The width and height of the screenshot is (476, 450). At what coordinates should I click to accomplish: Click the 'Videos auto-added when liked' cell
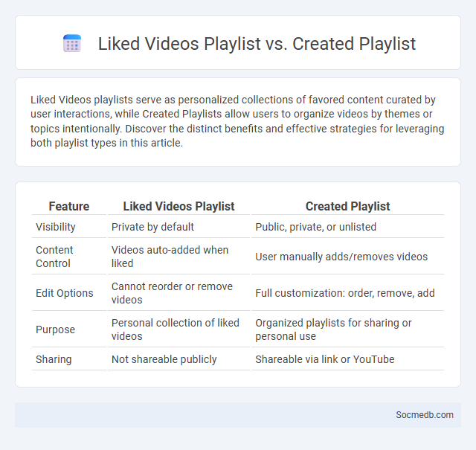pos(170,257)
